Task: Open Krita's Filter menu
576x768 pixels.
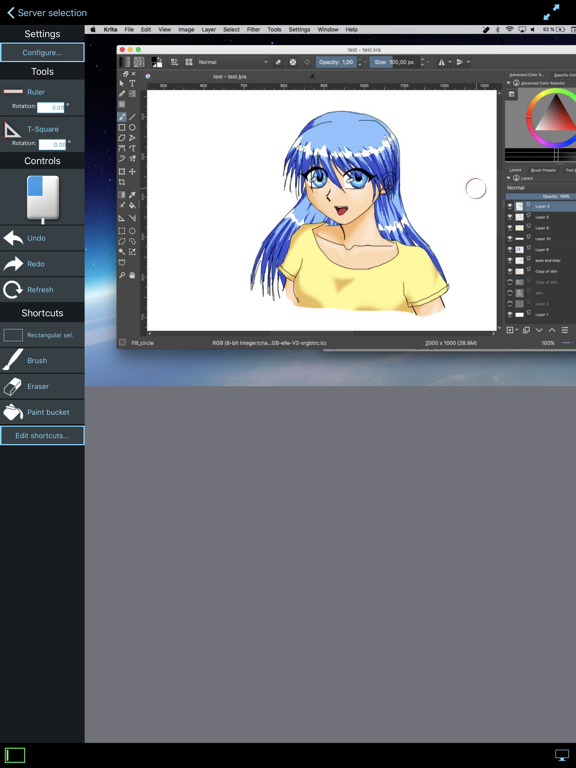Action: pos(253,29)
